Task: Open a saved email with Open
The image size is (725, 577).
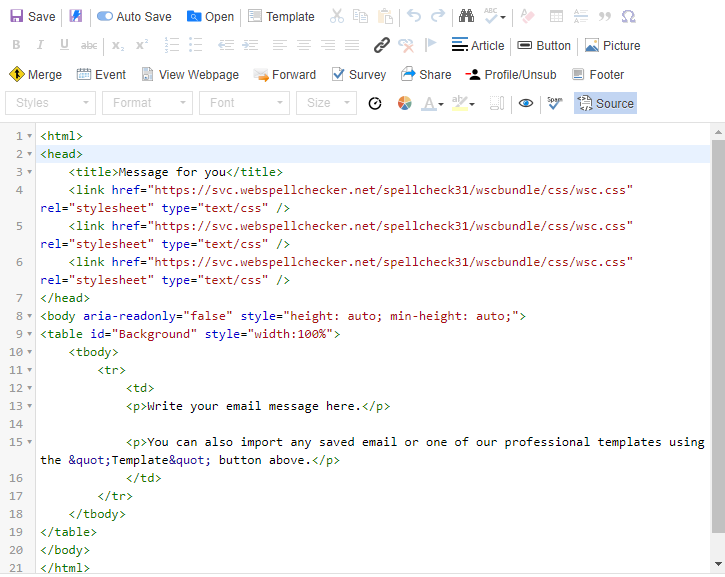Action: [x=210, y=17]
